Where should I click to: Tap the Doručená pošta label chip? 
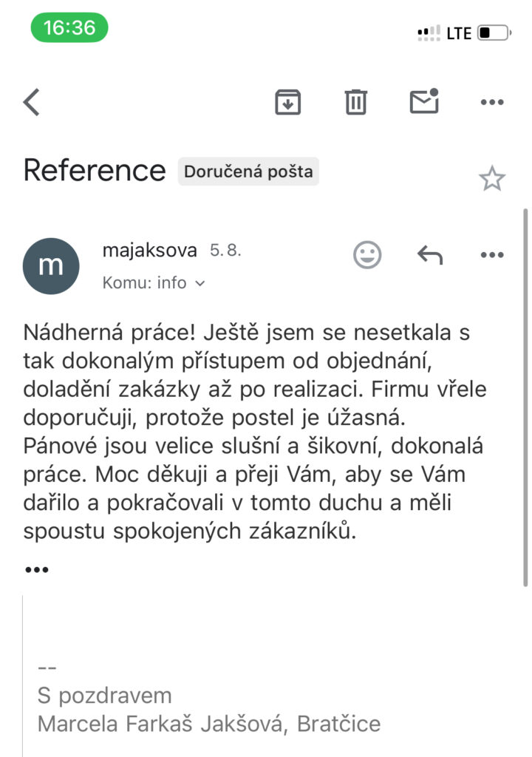[x=248, y=172]
